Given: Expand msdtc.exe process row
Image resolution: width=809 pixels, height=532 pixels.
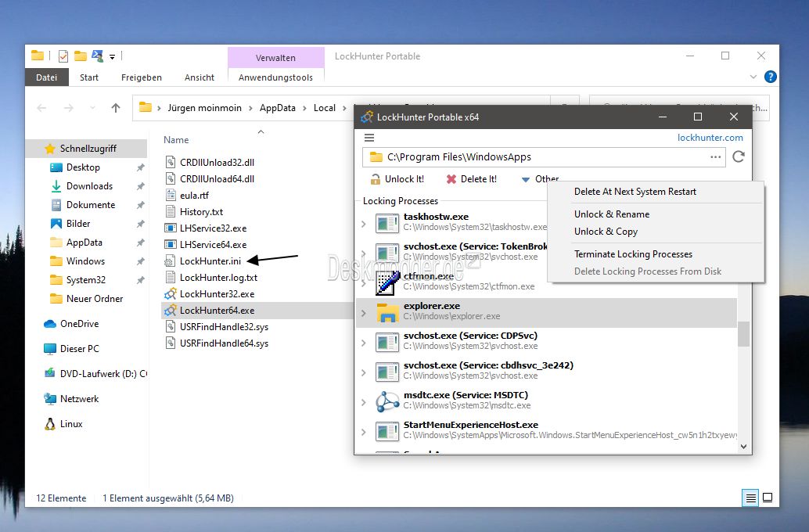Looking at the screenshot, I should pyautogui.click(x=364, y=402).
